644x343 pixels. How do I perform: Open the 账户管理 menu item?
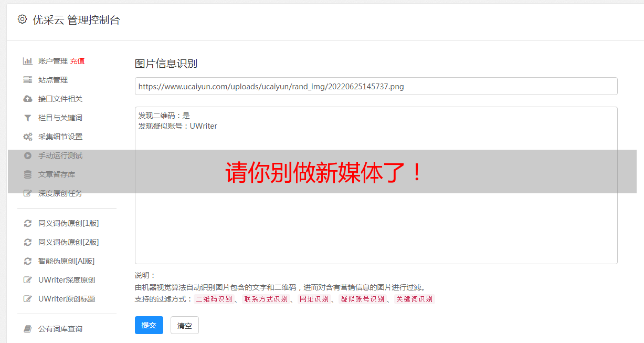click(x=53, y=61)
